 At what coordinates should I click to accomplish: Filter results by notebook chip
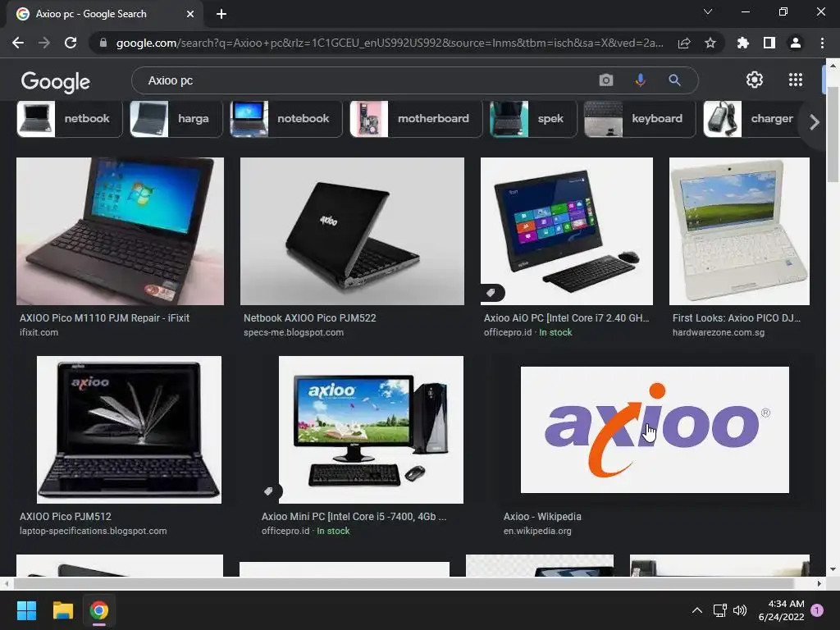tap(286, 118)
